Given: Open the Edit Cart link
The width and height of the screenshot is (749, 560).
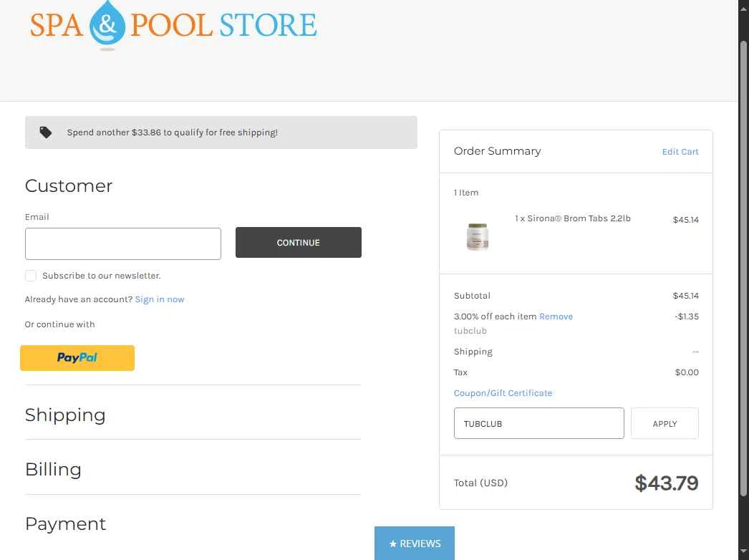Looking at the screenshot, I should [680, 152].
